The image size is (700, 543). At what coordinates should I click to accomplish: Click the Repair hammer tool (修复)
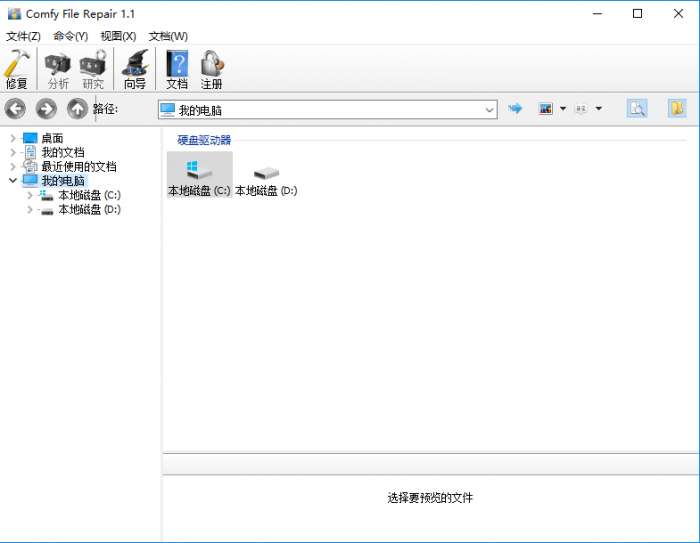coord(17,69)
